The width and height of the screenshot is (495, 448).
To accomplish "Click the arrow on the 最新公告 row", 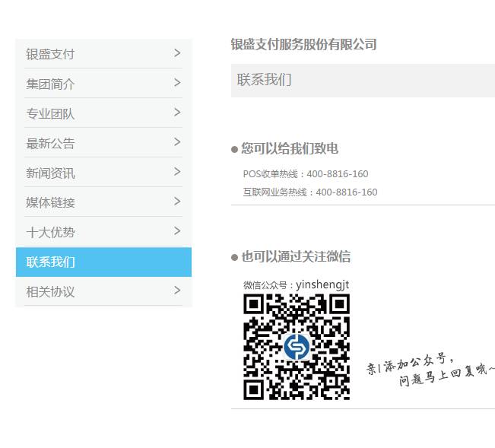I will pyautogui.click(x=177, y=142).
